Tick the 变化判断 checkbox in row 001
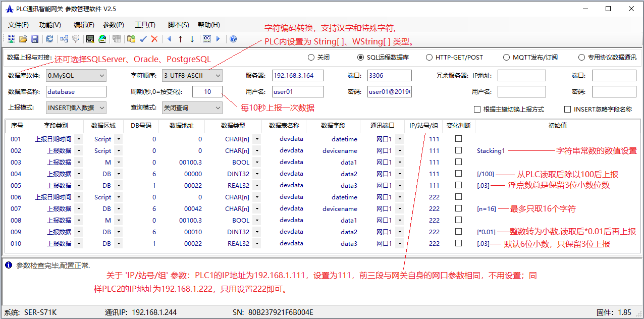644x319 pixels. point(459,139)
